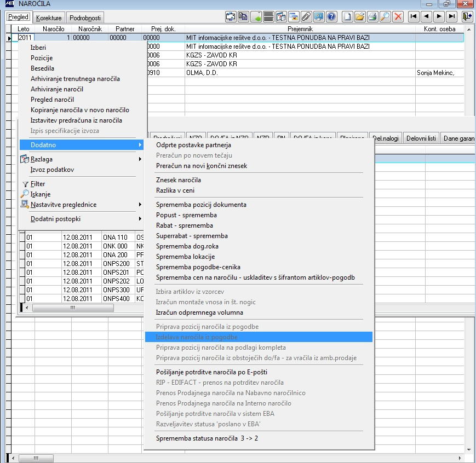Choose Pošiljanje potrditve naročila po E-pošti

coord(211,372)
